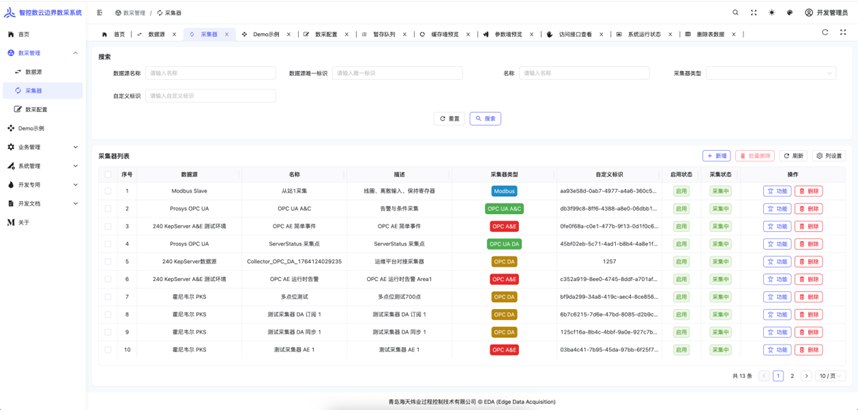Screen dimensions: 858x410
Task: Click the blue Modbus type tag
Action: tap(504, 191)
